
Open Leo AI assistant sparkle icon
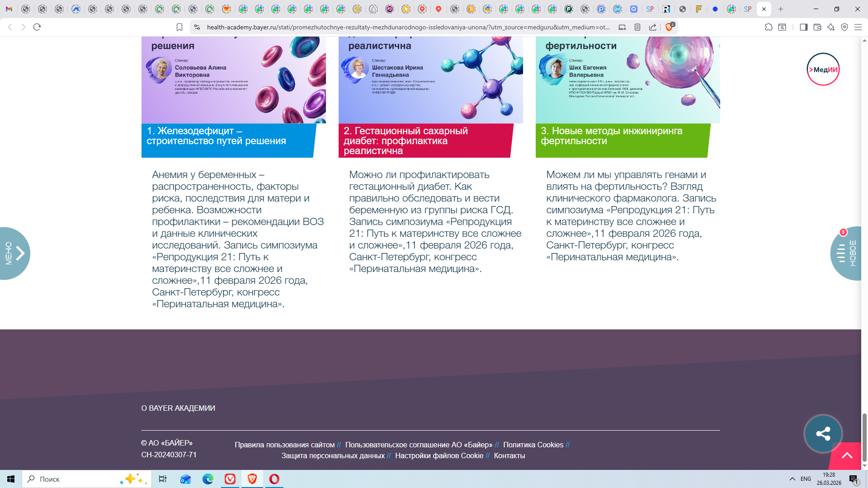(830, 27)
